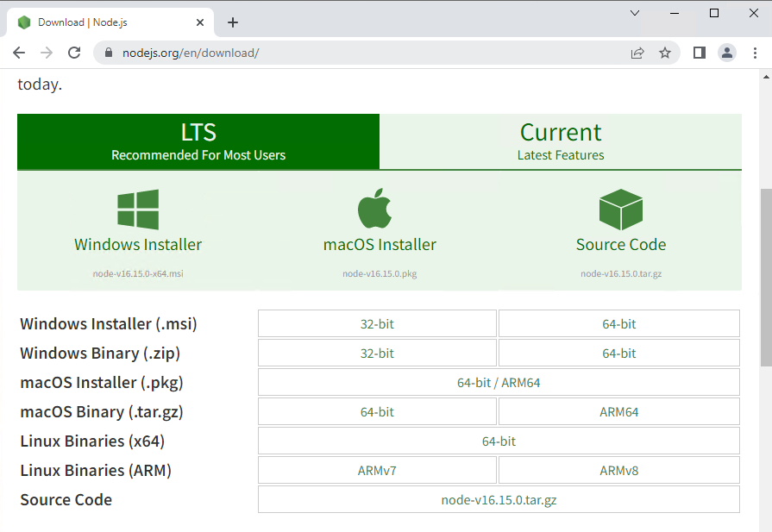Download Linux Binaries ARMv8
The height and width of the screenshot is (532, 772).
[618, 471]
